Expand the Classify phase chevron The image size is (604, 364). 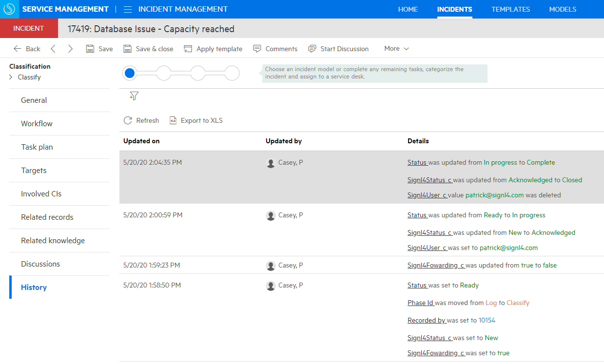click(11, 77)
